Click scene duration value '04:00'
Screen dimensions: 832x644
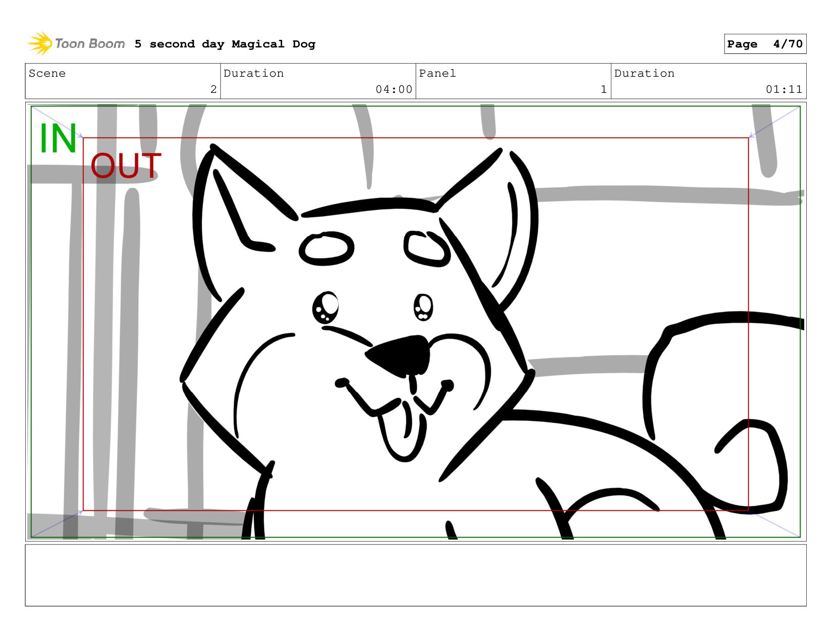[x=394, y=89]
